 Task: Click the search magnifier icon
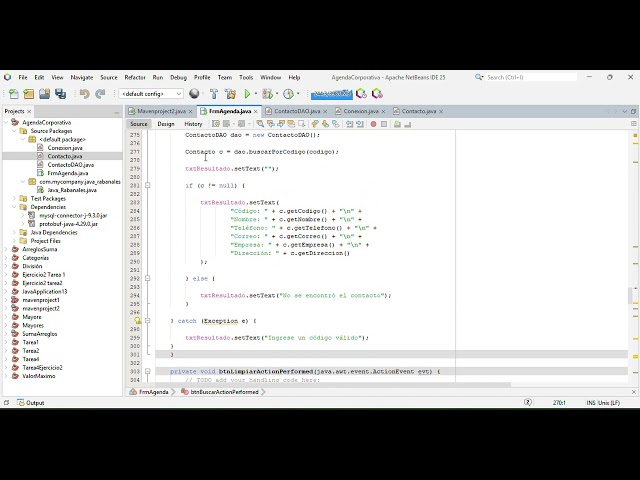(x=479, y=77)
